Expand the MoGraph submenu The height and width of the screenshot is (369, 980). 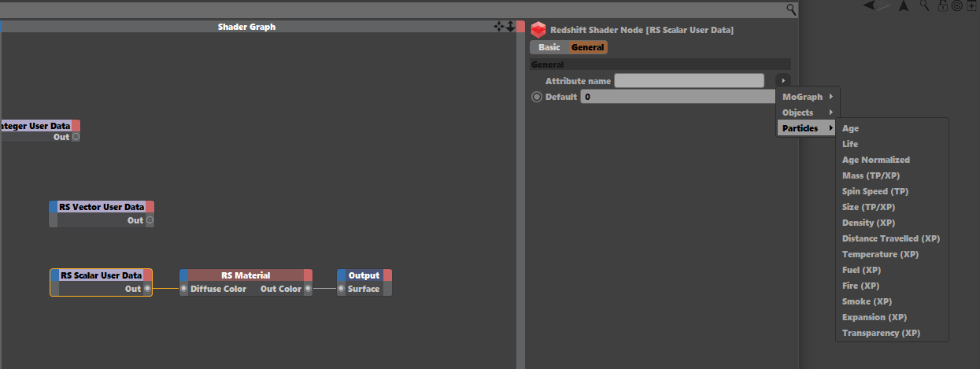808,97
